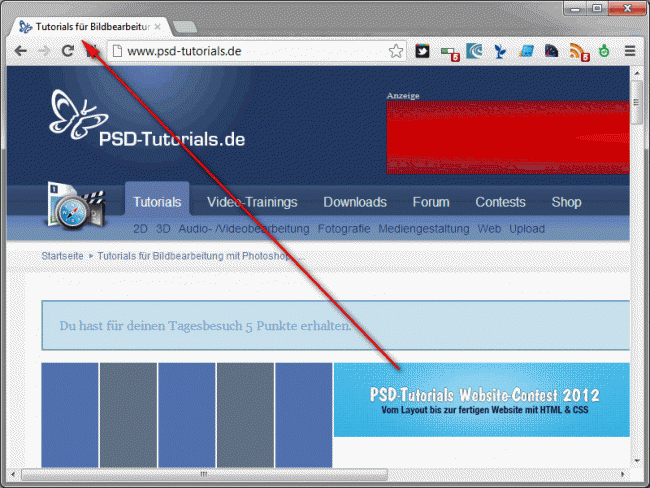
Task: Open the Chrome hamburger menu
Action: click(630, 51)
